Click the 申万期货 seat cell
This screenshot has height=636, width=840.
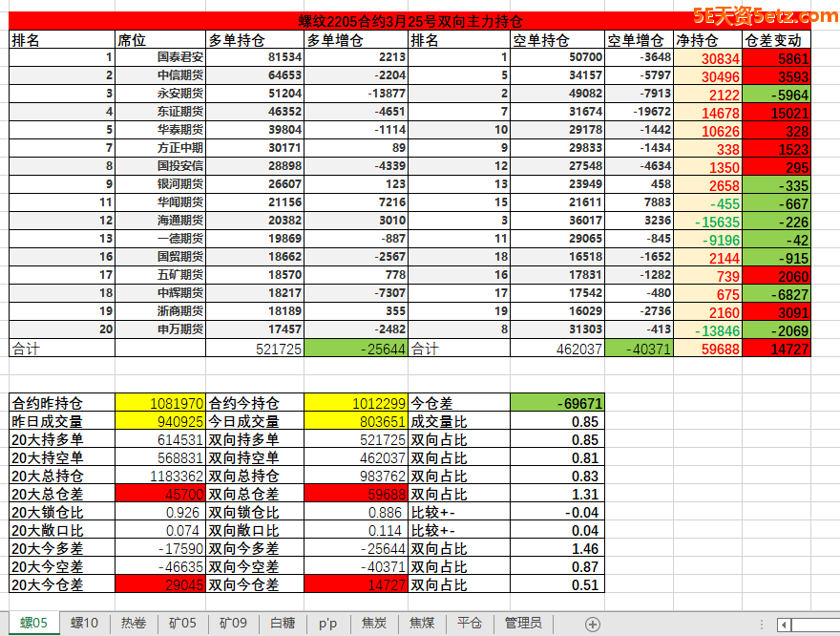point(160,329)
